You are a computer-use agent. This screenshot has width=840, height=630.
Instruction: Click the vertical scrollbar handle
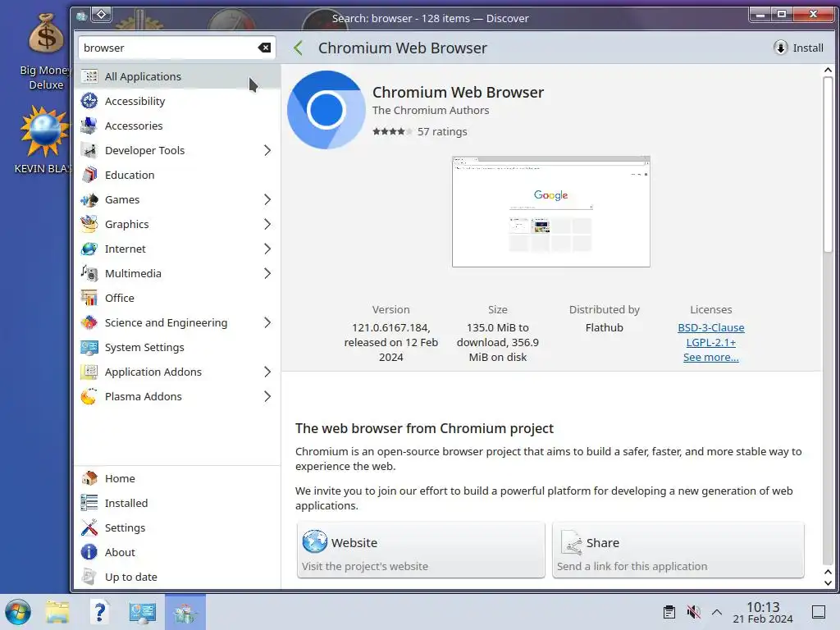tap(828, 163)
